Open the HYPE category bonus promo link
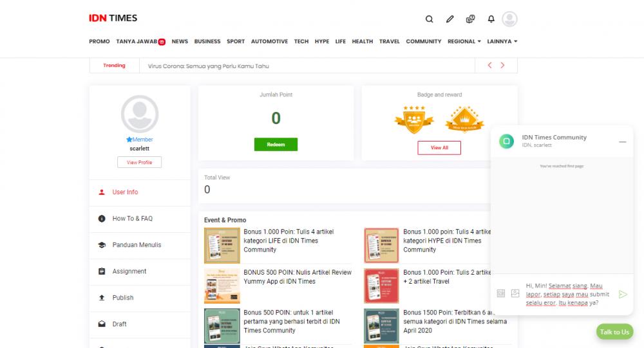The height and width of the screenshot is (348, 644). (447, 241)
